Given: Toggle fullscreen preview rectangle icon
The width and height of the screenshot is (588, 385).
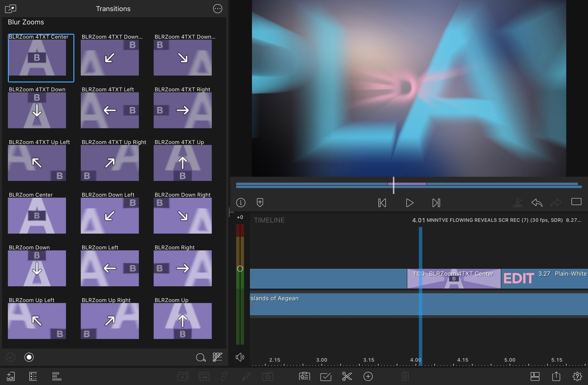Looking at the screenshot, I should pyautogui.click(x=576, y=202).
